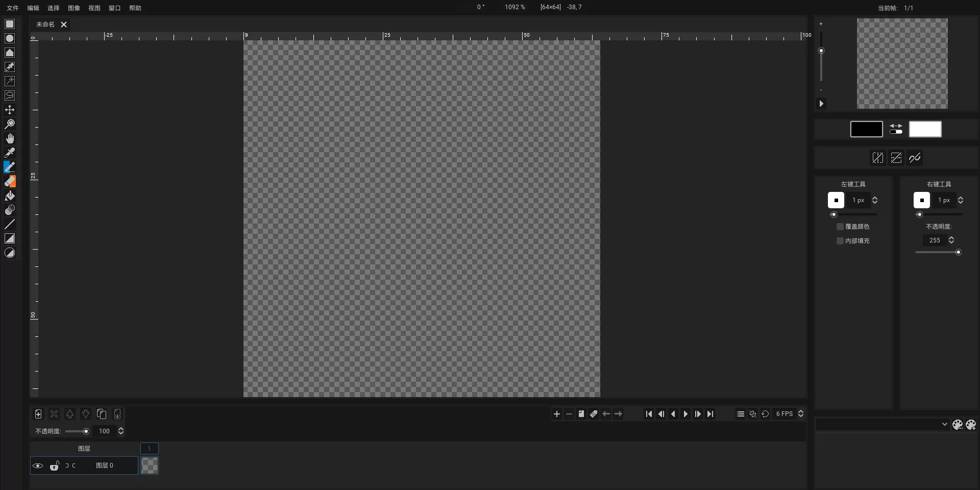Select the Move tool

pyautogui.click(x=10, y=110)
